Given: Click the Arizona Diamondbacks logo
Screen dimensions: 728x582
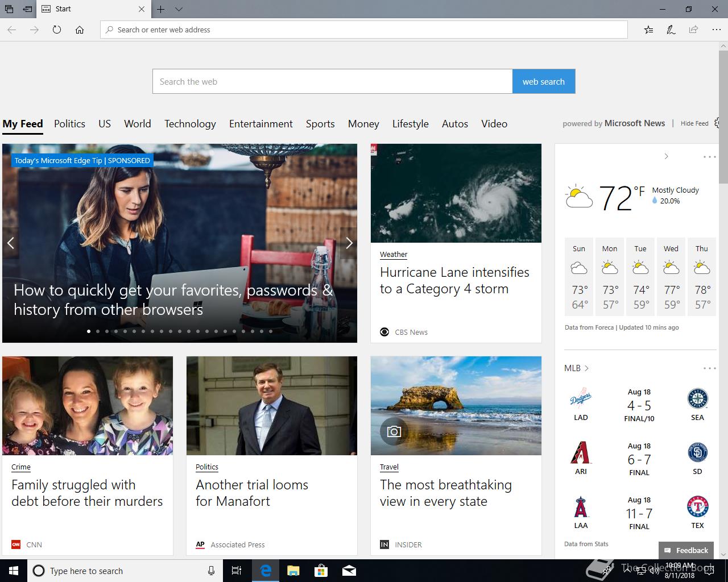Looking at the screenshot, I should click(581, 453).
